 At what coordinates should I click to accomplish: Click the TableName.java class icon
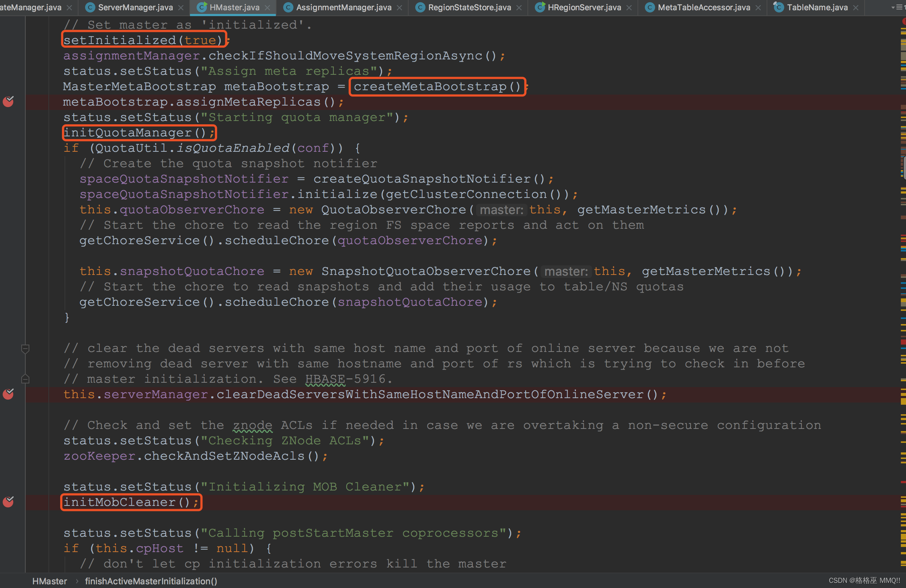(779, 7)
